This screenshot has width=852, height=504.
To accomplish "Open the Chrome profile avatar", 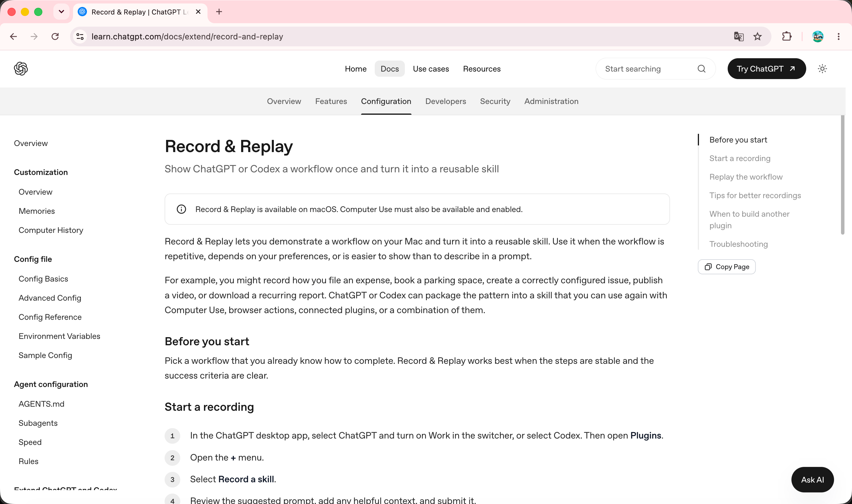I will [x=818, y=36].
